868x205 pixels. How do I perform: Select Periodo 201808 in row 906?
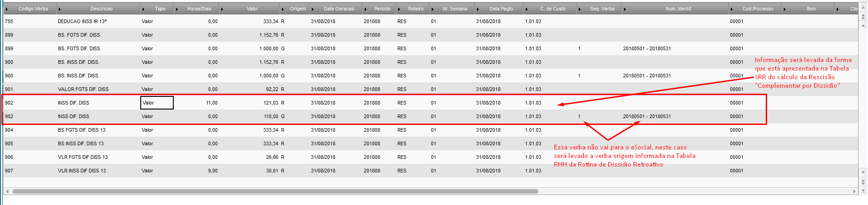372,157
